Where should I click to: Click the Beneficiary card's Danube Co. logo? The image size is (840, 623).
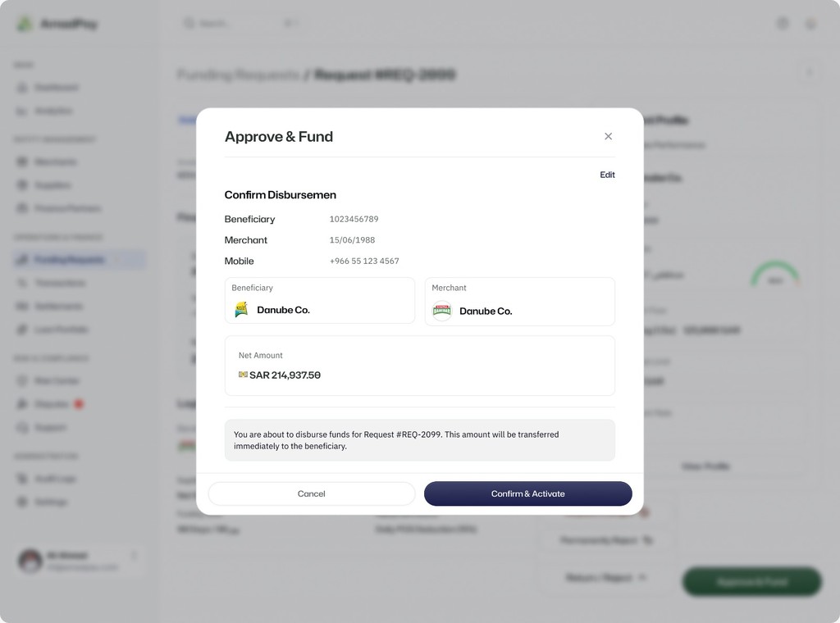(241, 310)
